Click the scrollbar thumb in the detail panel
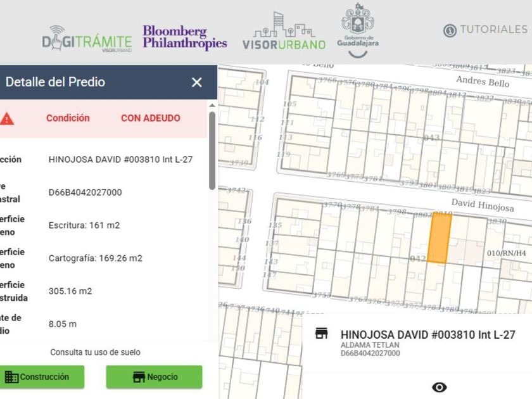 [x=212, y=151]
